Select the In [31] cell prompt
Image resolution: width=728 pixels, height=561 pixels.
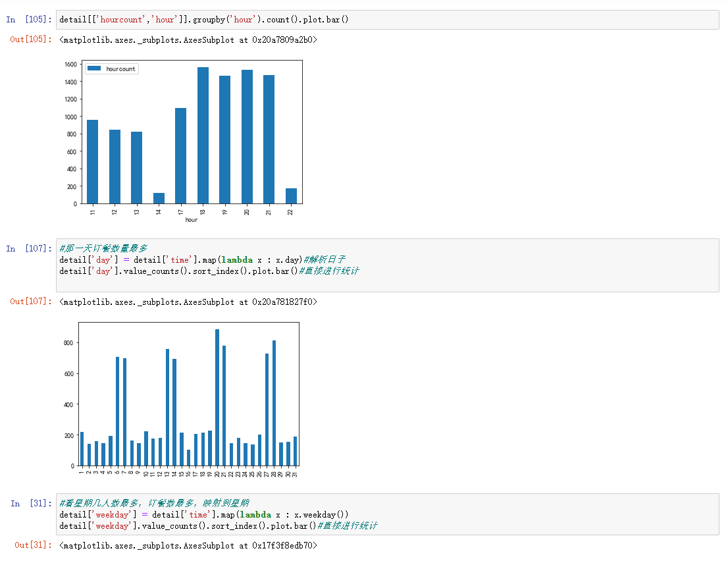30,503
